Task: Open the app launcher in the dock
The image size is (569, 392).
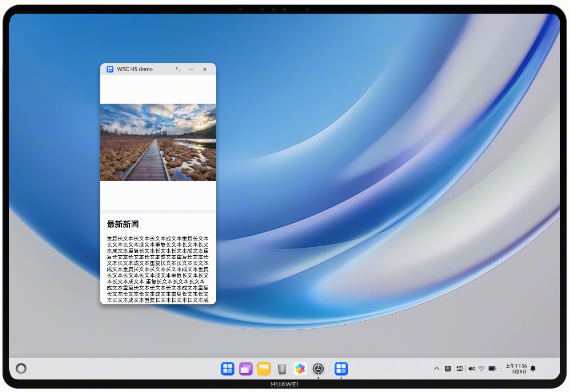Action: [x=227, y=369]
